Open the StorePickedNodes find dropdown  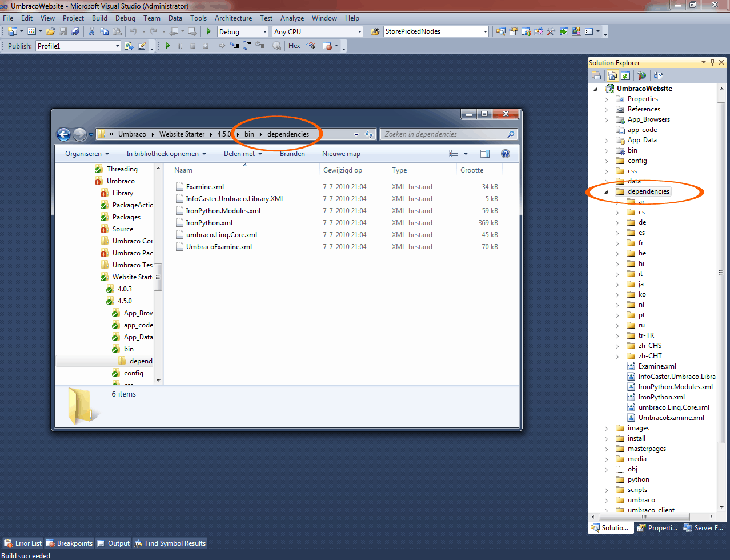click(x=486, y=32)
